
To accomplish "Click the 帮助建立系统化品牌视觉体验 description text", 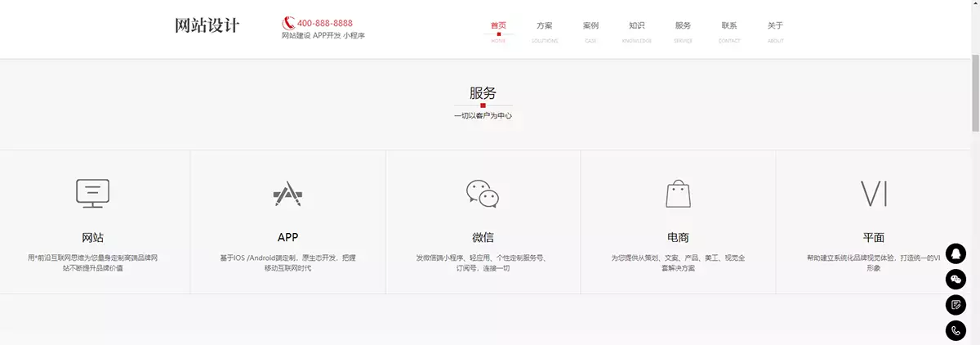I will coord(874,262).
